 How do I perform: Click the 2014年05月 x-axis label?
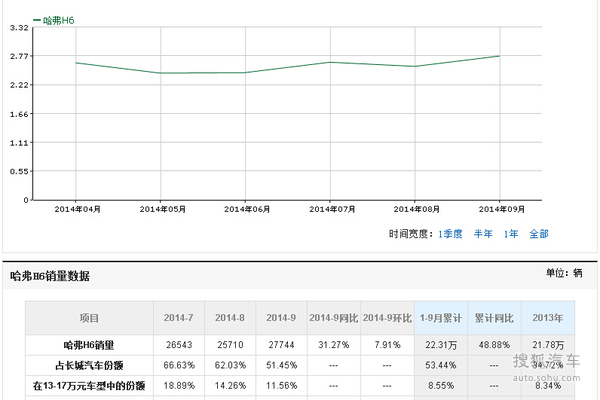click(x=161, y=209)
